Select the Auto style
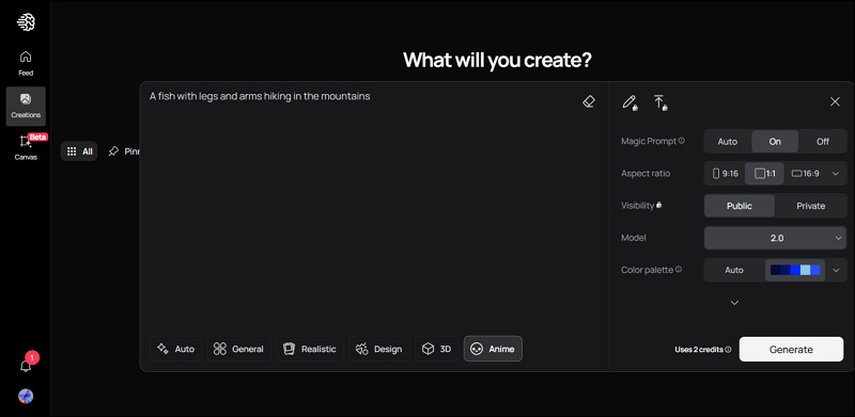 click(x=176, y=349)
